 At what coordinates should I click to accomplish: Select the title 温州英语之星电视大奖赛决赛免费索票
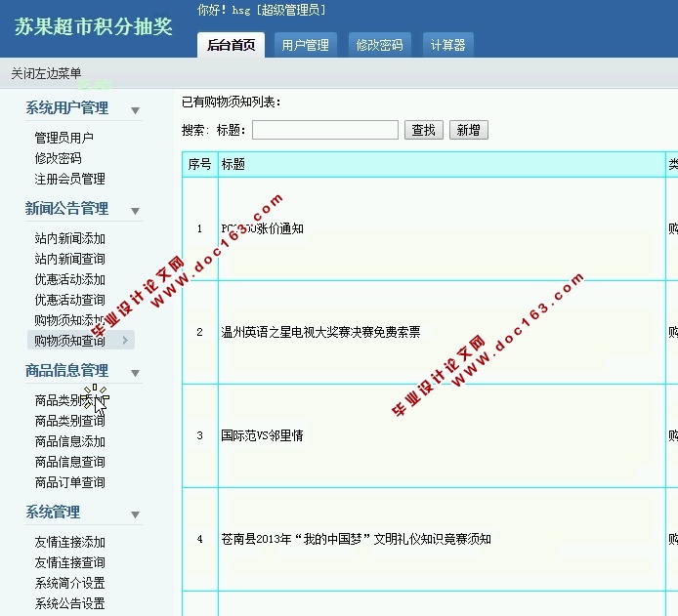click(x=320, y=332)
